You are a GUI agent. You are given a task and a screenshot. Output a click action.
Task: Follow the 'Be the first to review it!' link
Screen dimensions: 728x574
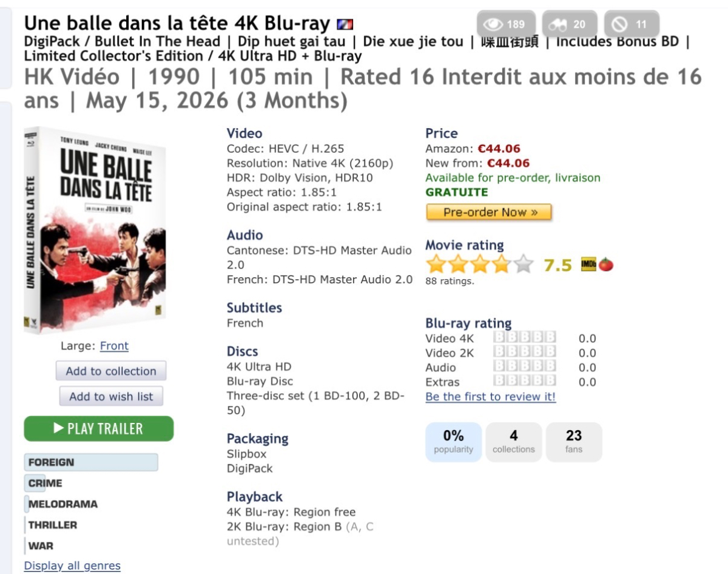coord(490,397)
